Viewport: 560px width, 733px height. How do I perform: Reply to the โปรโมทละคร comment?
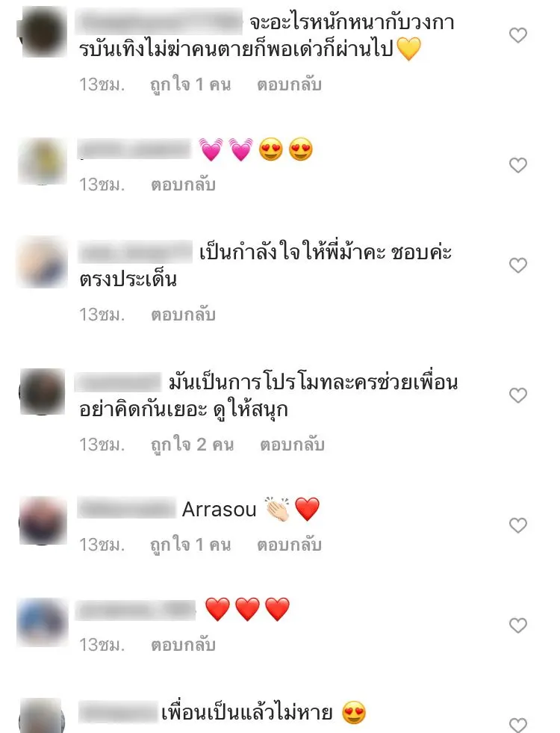point(292,445)
